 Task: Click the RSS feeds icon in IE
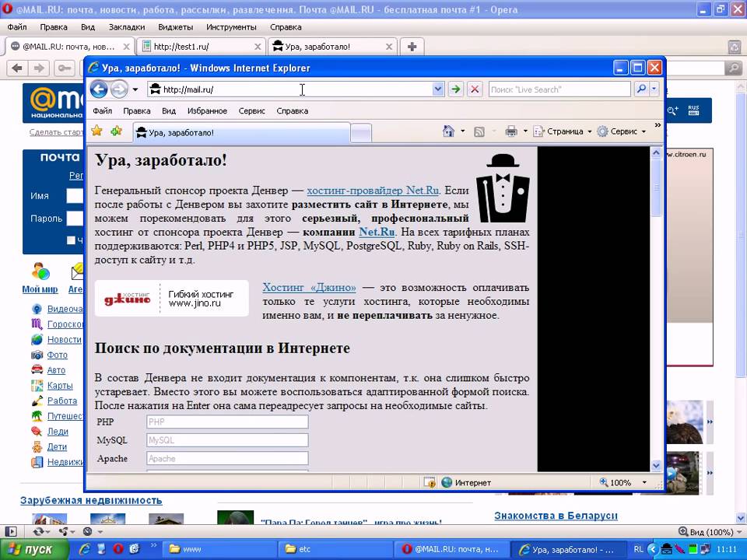pyautogui.click(x=479, y=131)
